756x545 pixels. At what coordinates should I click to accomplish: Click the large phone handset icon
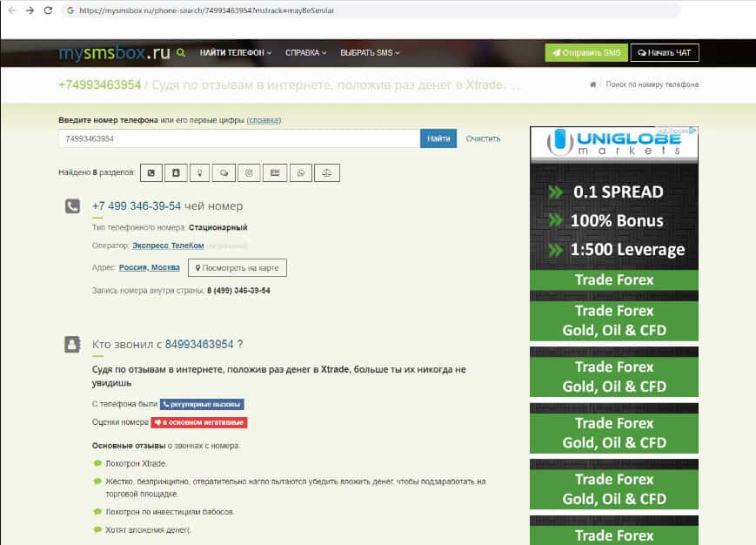(x=72, y=206)
